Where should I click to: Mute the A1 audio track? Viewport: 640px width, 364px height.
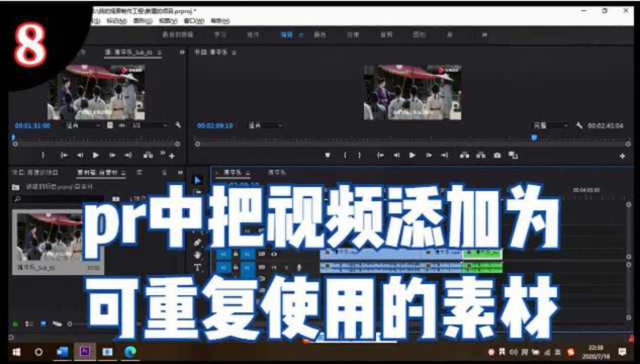pyautogui.click(x=275, y=267)
